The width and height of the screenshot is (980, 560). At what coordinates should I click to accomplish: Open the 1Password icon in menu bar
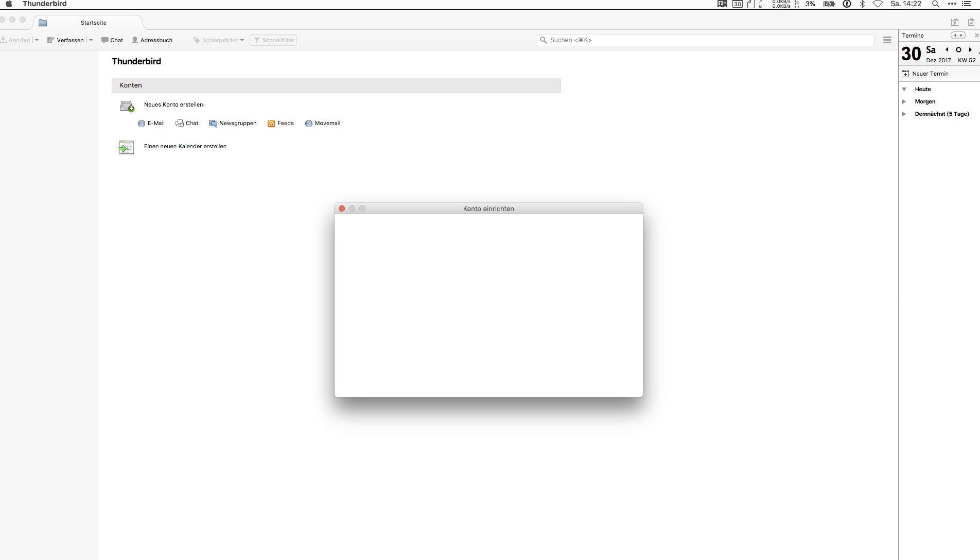(x=847, y=4)
